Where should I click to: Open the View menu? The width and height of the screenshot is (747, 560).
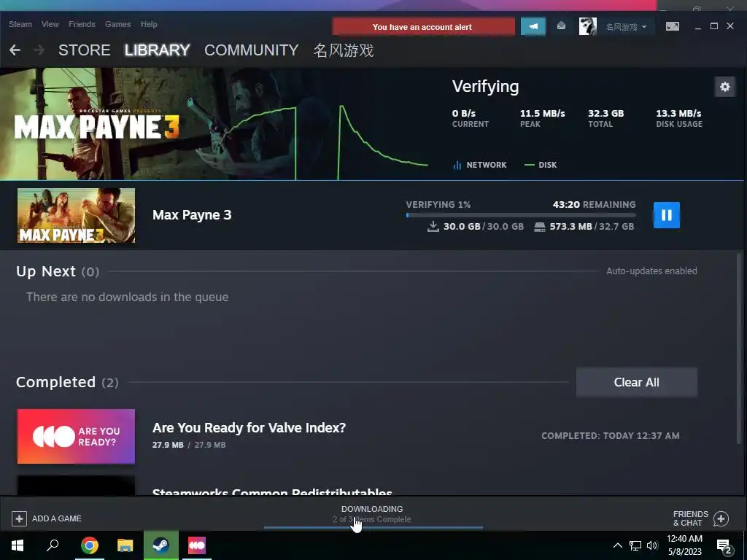click(x=50, y=24)
